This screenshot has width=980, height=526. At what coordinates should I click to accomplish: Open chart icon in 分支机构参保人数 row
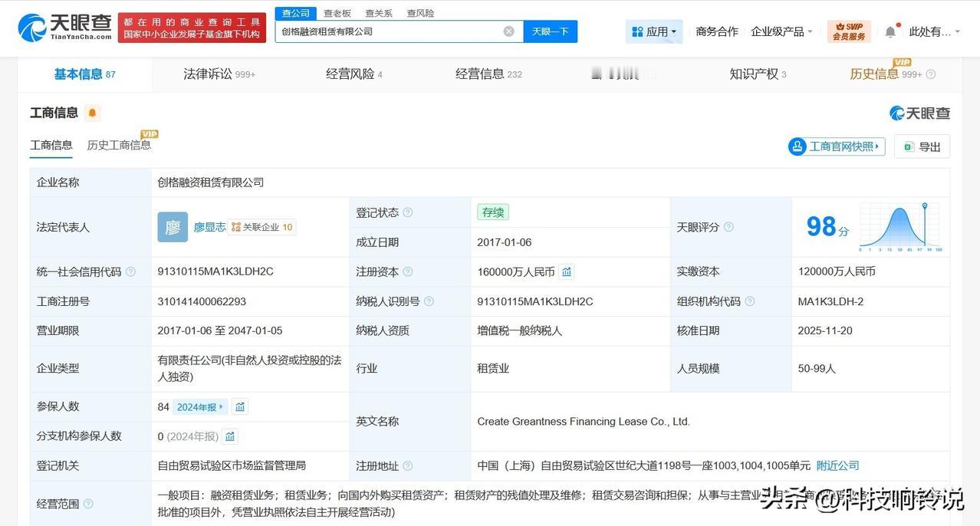tap(230, 436)
